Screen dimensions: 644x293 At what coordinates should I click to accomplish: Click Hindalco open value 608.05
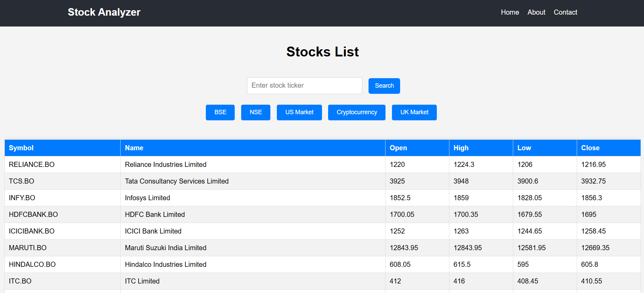tap(400, 264)
